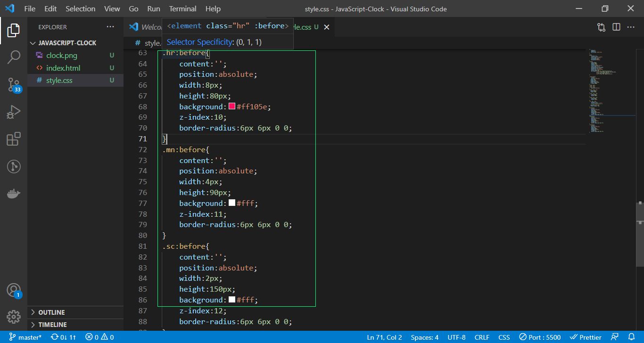
Task: Click the #fff swatch on line 77
Action: coord(232,203)
